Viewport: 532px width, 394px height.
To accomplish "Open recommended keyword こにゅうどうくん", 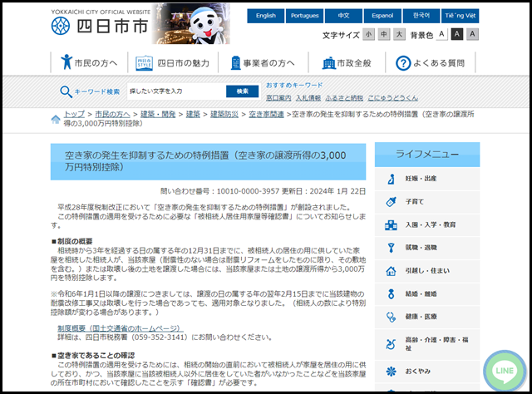I will [393, 98].
